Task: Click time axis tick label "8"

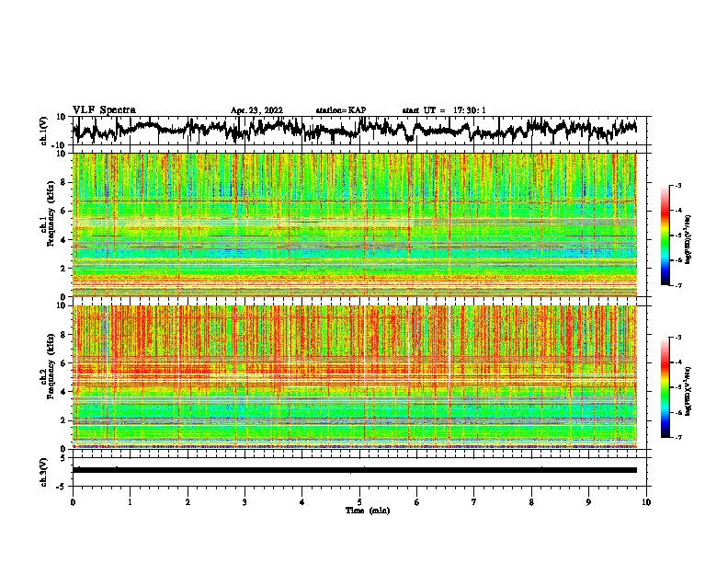Action: (531, 502)
